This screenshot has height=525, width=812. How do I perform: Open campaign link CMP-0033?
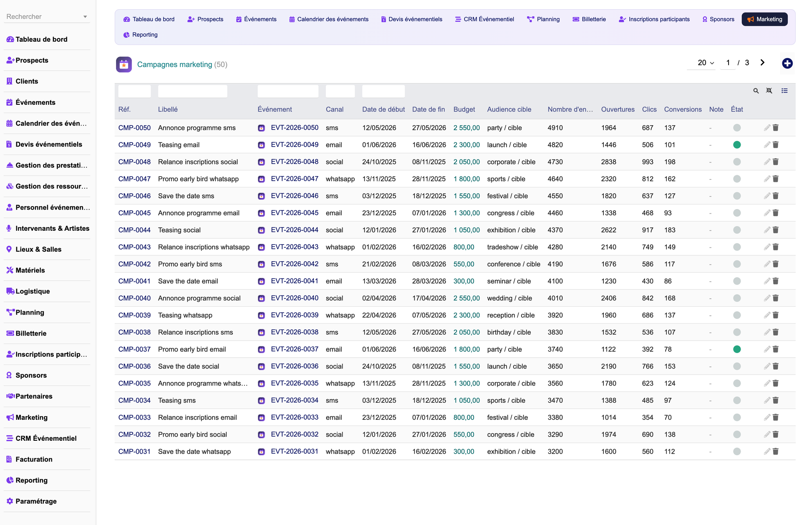pos(134,417)
